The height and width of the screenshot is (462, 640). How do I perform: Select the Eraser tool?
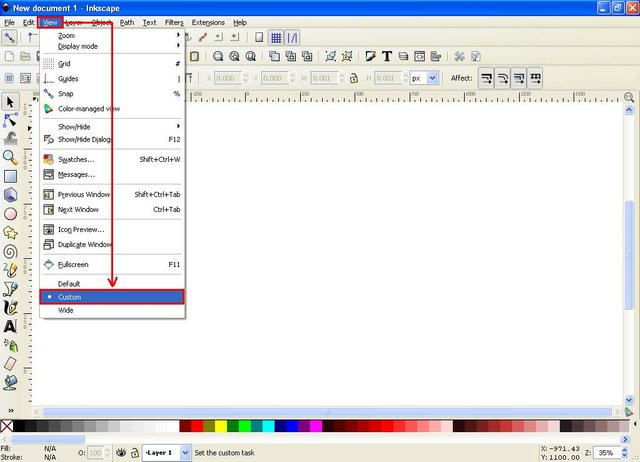click(10, 364)
